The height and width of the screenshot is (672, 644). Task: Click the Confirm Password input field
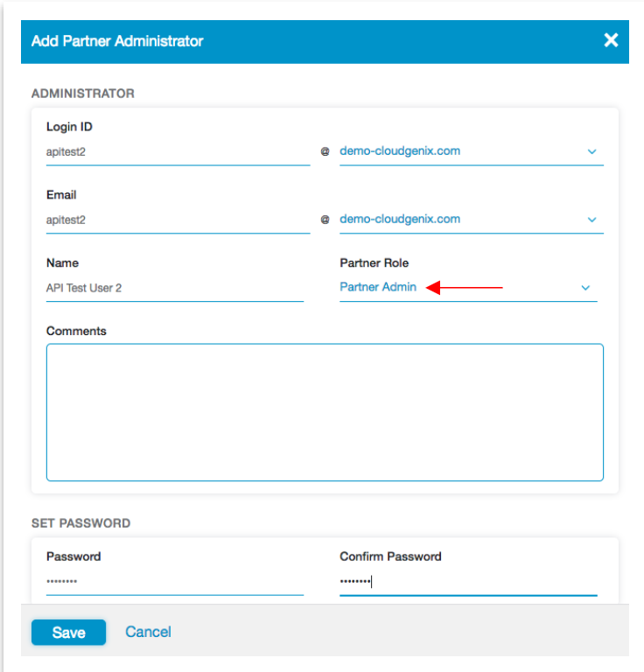tap(468, 582)
